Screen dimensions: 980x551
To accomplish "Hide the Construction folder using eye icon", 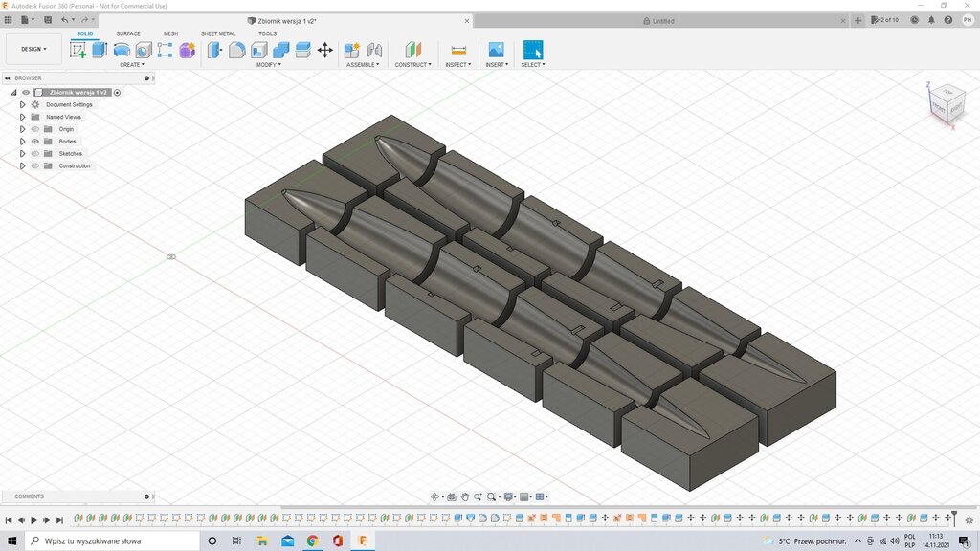I will pyautogui.click(x=35, y=166).
